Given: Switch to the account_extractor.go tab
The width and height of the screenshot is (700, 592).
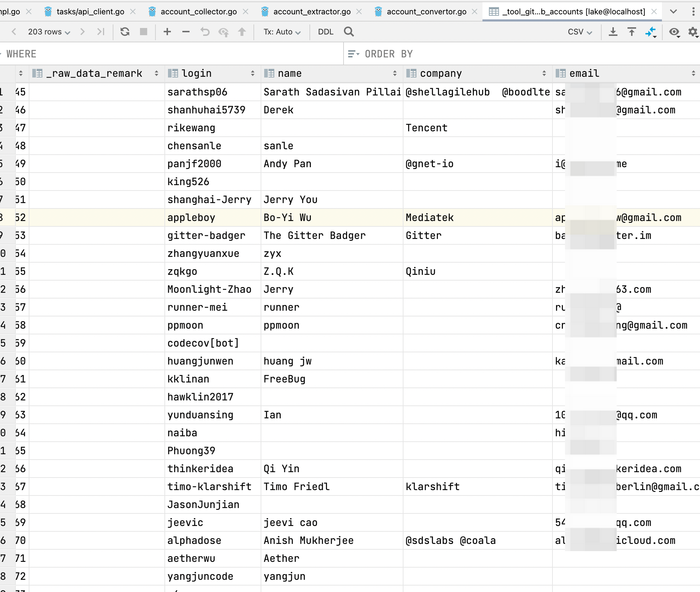Looking at the screenshot, I should [x=312, y=11].
